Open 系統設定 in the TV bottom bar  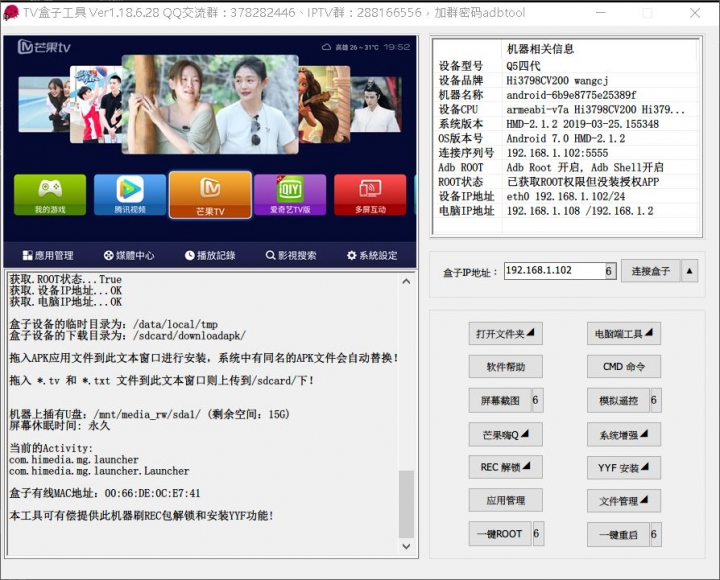pyautogui.click(x=372, y=255)
